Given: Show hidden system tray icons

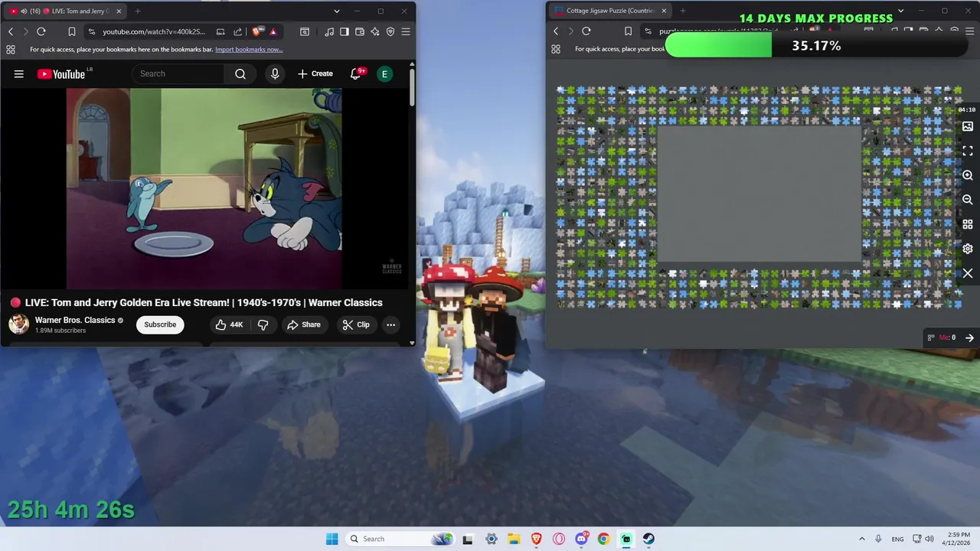Looking at the screenshot, I should (862, 539).
